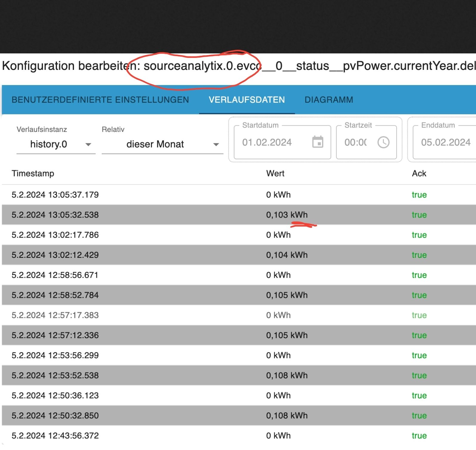Click Ack 'true' in the 13:05:32.538 row
The height and width of the screenshot is (450, 476).
(419, 215)
